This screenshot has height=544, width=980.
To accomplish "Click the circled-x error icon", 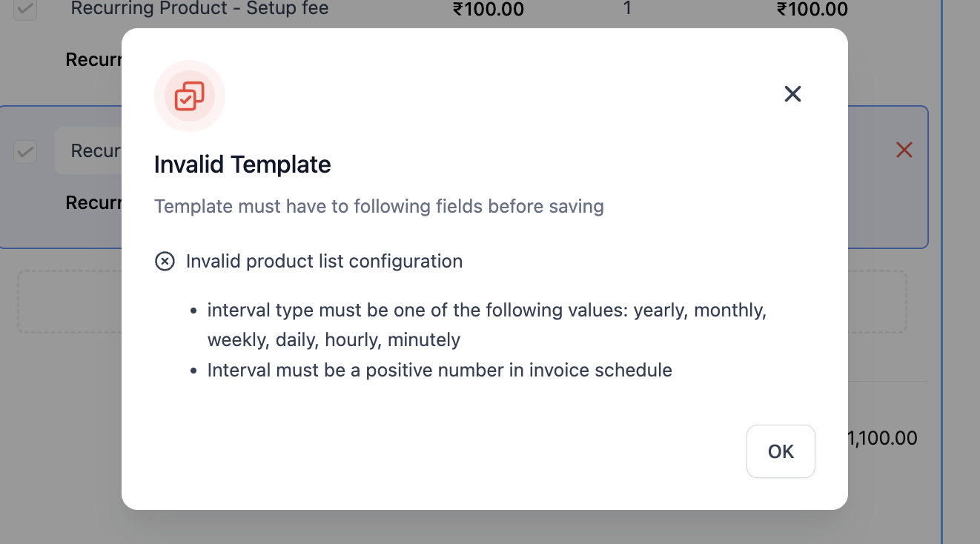I will click(x=165, y=262).
